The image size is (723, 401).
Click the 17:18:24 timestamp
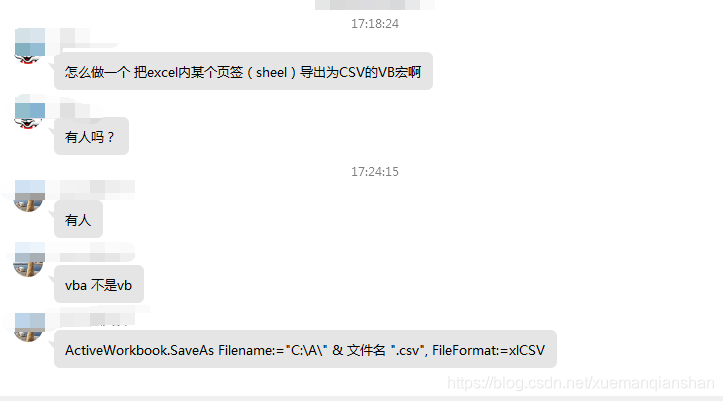[374, 24]
